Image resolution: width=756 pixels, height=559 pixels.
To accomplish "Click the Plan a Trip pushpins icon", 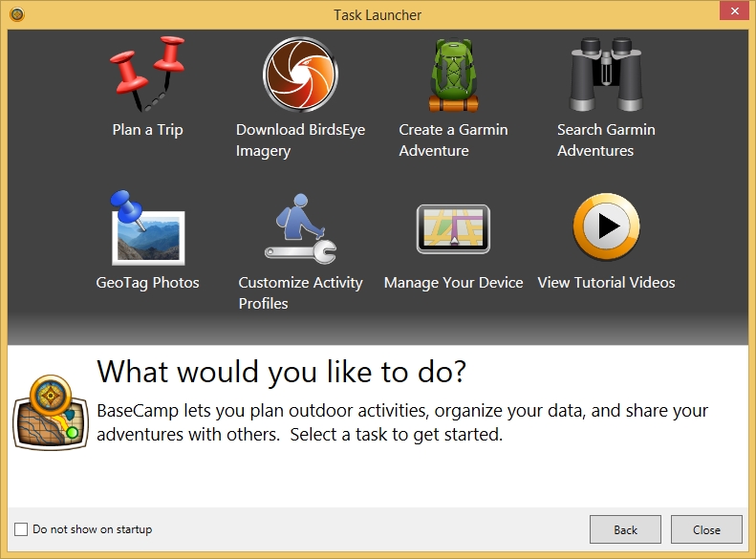I will [x=147, y=74].
